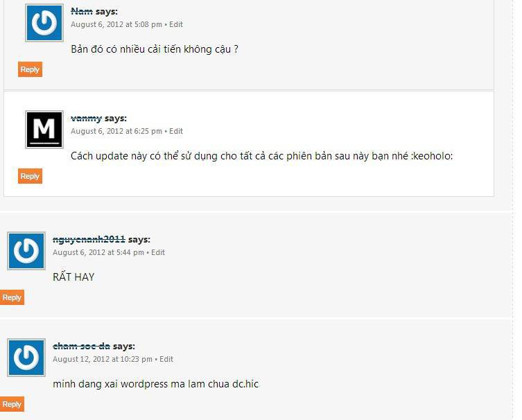Open permalink August 6, 2012 at 5:44 pm
Image resolution: width=522 pixels, height=420 pixels.
98,252
